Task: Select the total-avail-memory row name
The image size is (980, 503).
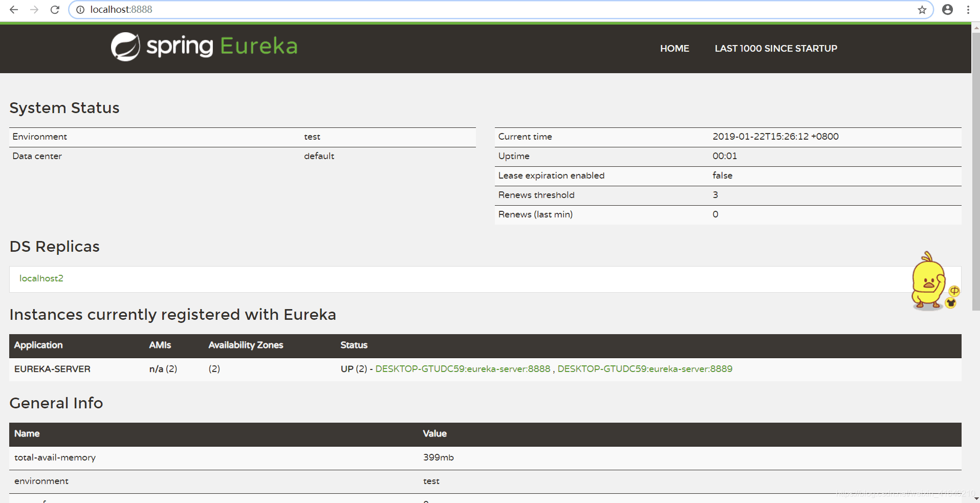Action: click(x=55, y=457)
